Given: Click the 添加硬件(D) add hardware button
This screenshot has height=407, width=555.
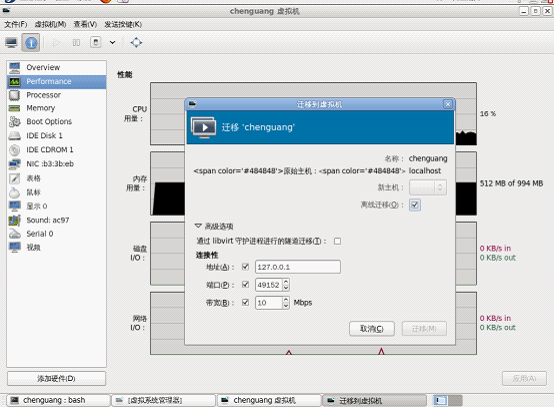Looking at the screenshot, I should [56, 378].
